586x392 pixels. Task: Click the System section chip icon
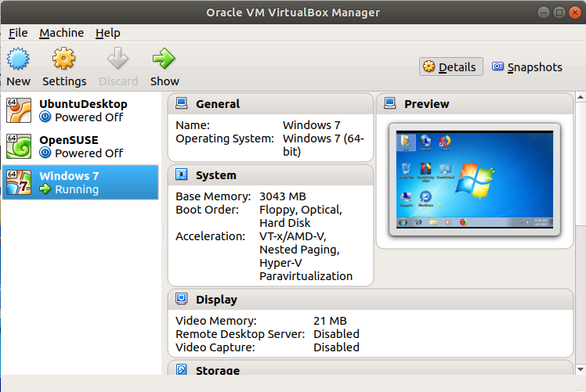pyautogui.click(x=181, y=174)
